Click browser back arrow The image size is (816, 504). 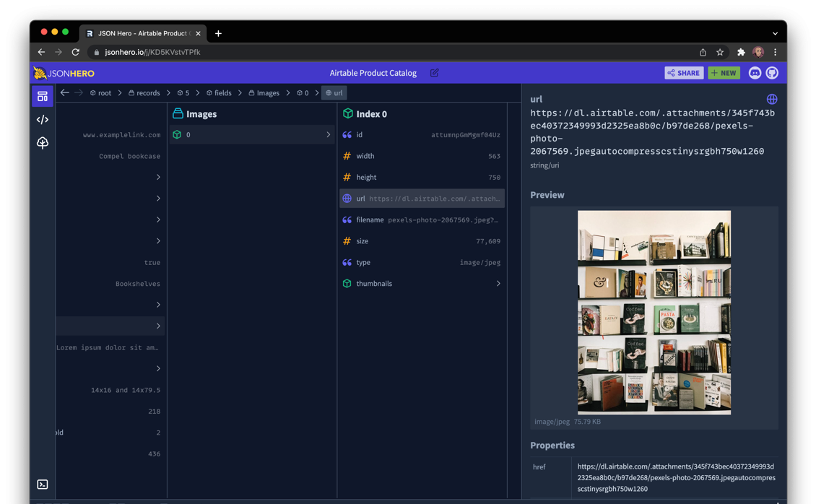pyautogui.click(x=41, y=52)
